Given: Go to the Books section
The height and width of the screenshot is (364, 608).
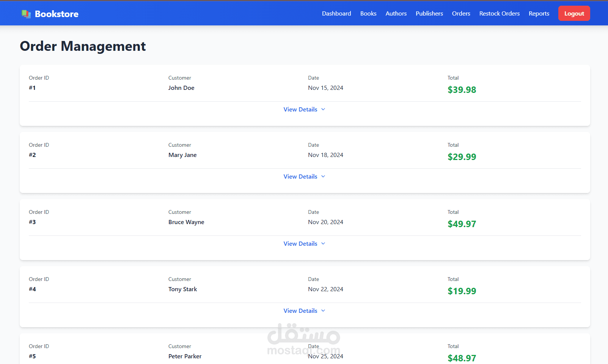Looking at the screenshot, I should (x=368, y=14).
